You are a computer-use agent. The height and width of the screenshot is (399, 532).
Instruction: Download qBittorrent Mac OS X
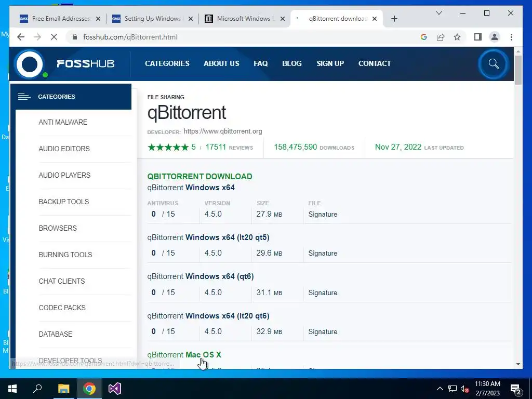(184, 354)
